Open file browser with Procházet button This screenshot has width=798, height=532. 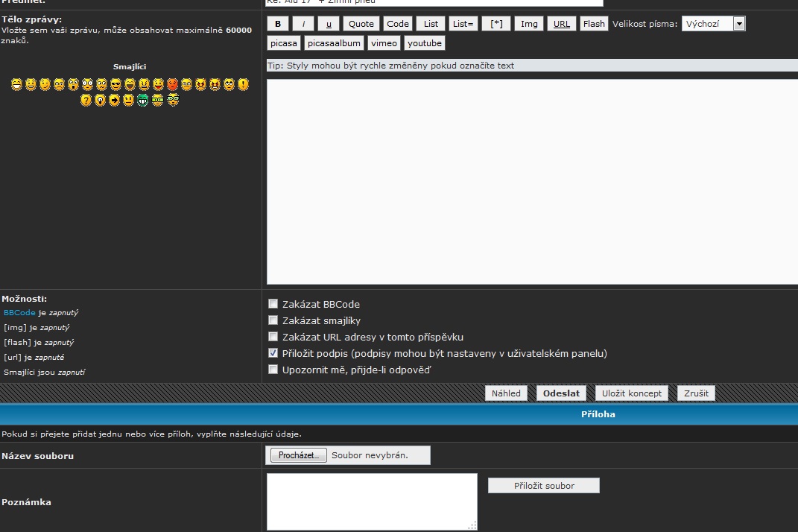point(298,455)
